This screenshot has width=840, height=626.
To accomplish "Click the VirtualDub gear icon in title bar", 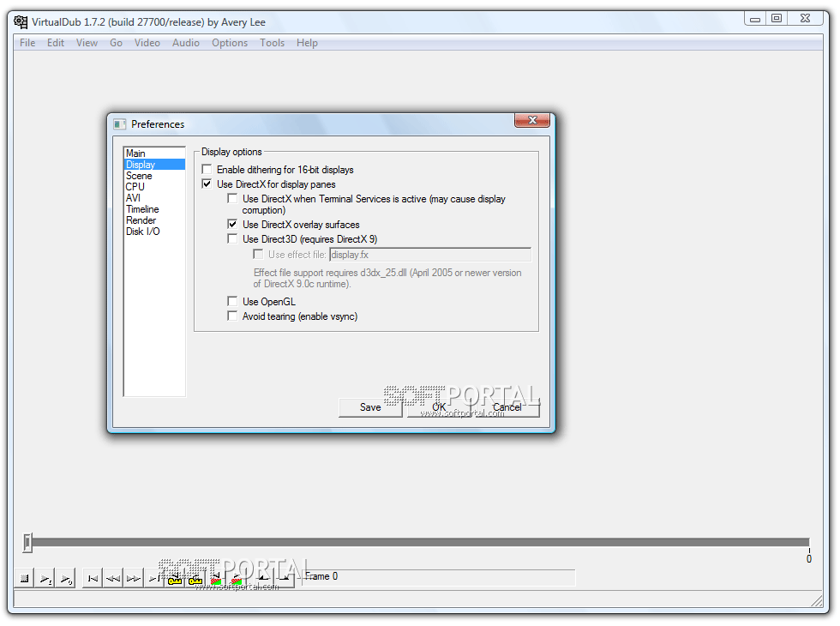I will [21, 22].
